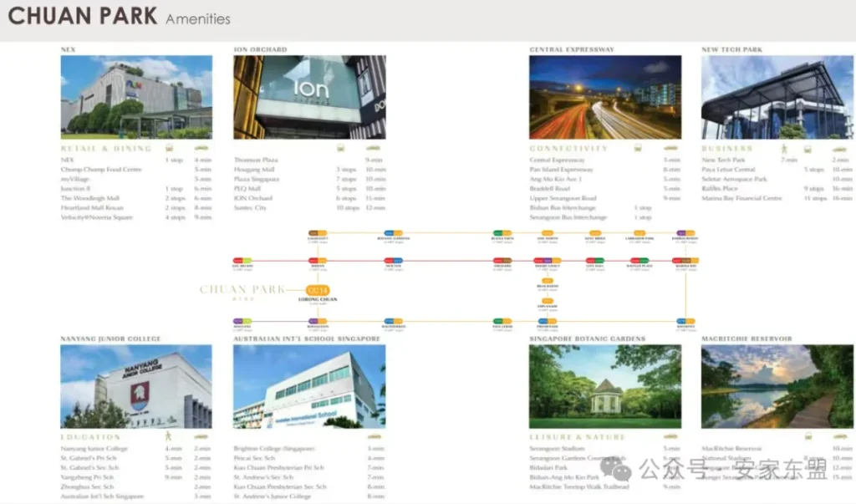Click the Leisure & Nature section heading
Image resolution: width=856 pixels, height=504 pixels.
coord(577,437)
